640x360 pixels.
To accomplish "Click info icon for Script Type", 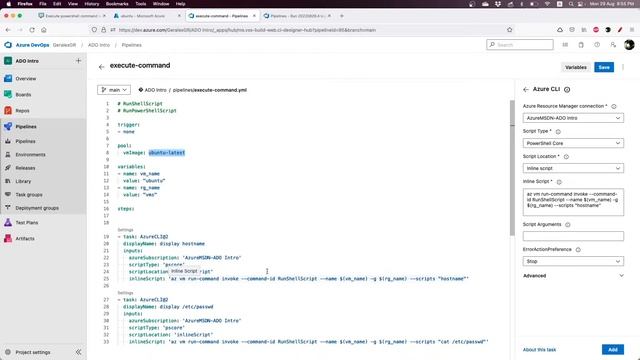I will click(x=558, y=131).
